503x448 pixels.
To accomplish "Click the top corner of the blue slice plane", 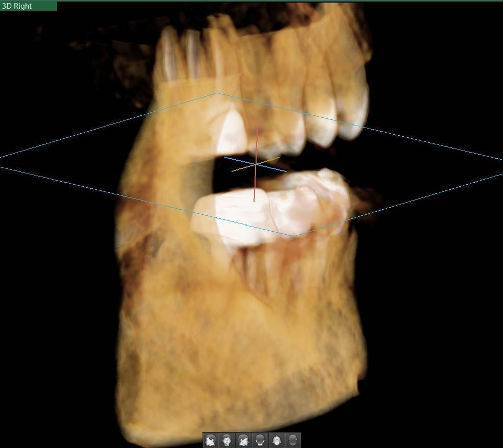I will tap(218, 93).
